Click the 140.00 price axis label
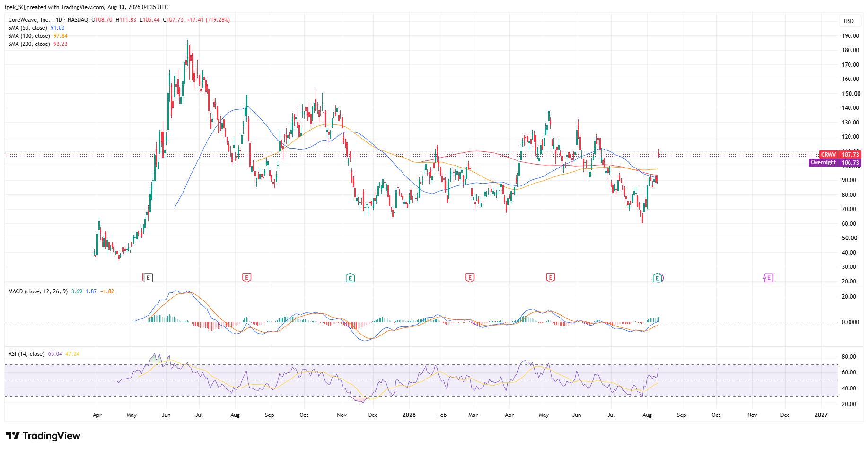868x450 pixels. click(x=850, y=108)
